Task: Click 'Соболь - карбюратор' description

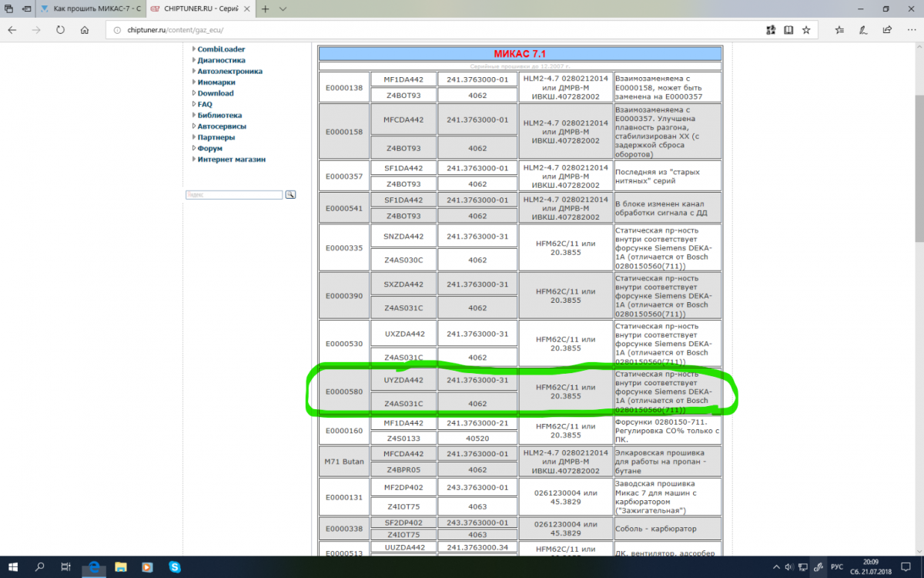Action: 668,529
